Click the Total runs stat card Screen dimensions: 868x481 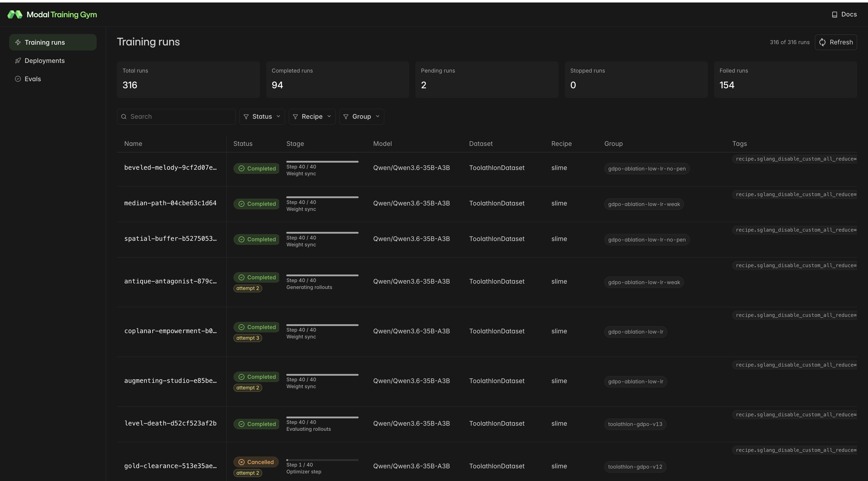coord(188,79)
